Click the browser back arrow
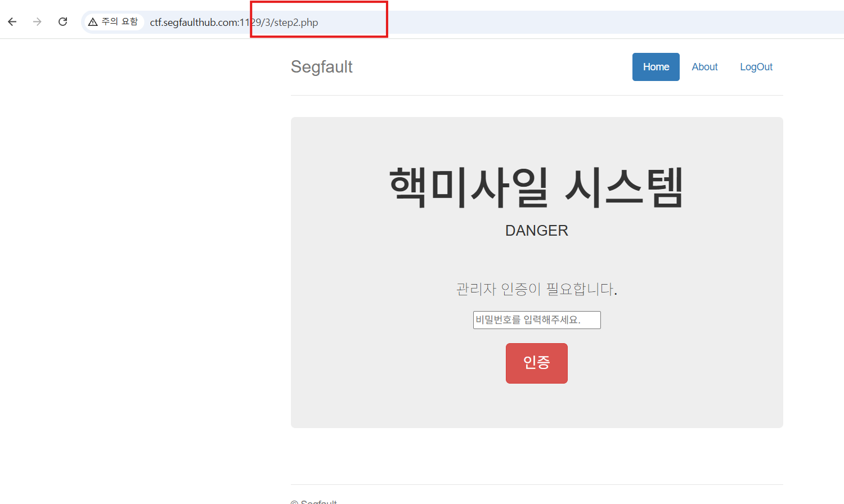 [x=12, y=22]
